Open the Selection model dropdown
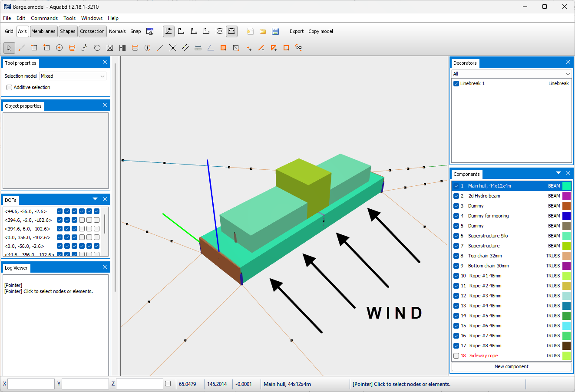This screenshot has height=392, width=575. (73, 76)
